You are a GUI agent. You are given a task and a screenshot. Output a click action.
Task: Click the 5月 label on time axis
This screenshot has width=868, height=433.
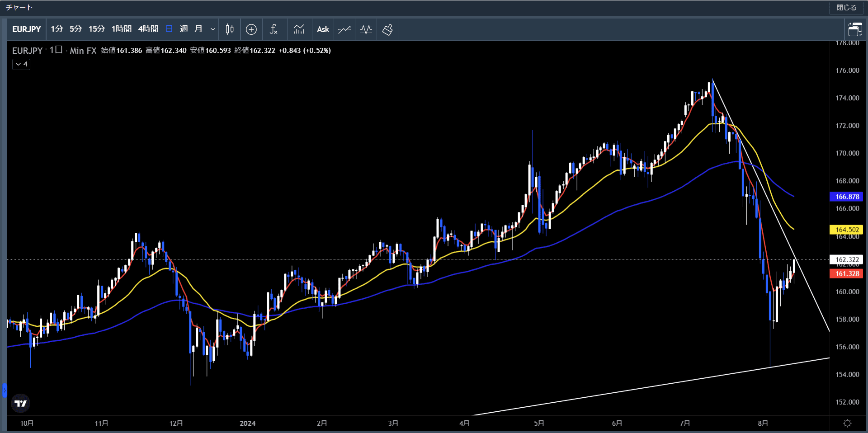pos(539,424)
